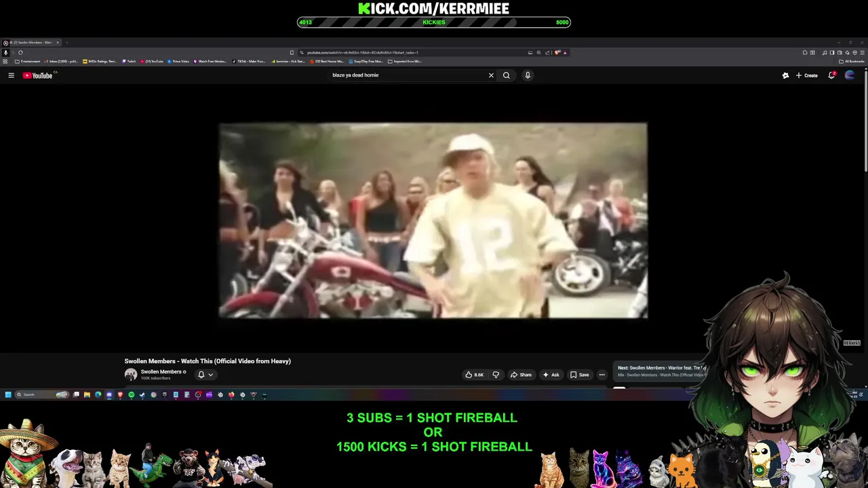The image size is (868, 488).
Task: Click the Kickies goal progress bar
Action: coord(434,22)
